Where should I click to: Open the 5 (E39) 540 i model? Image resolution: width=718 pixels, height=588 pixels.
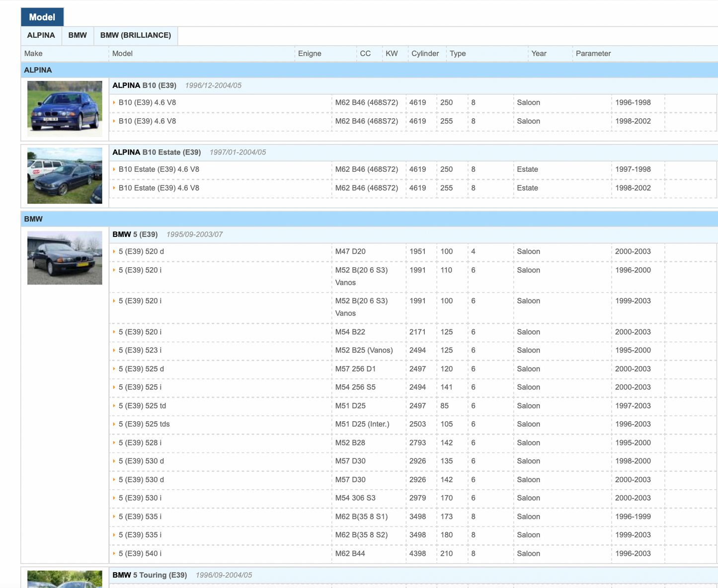coord(140,554)
